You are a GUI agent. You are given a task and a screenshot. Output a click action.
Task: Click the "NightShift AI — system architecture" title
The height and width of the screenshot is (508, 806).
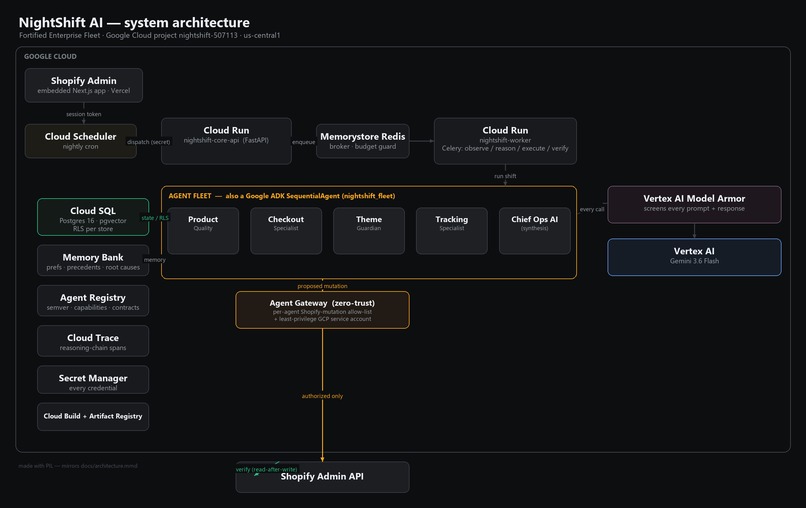click(134, 23)
